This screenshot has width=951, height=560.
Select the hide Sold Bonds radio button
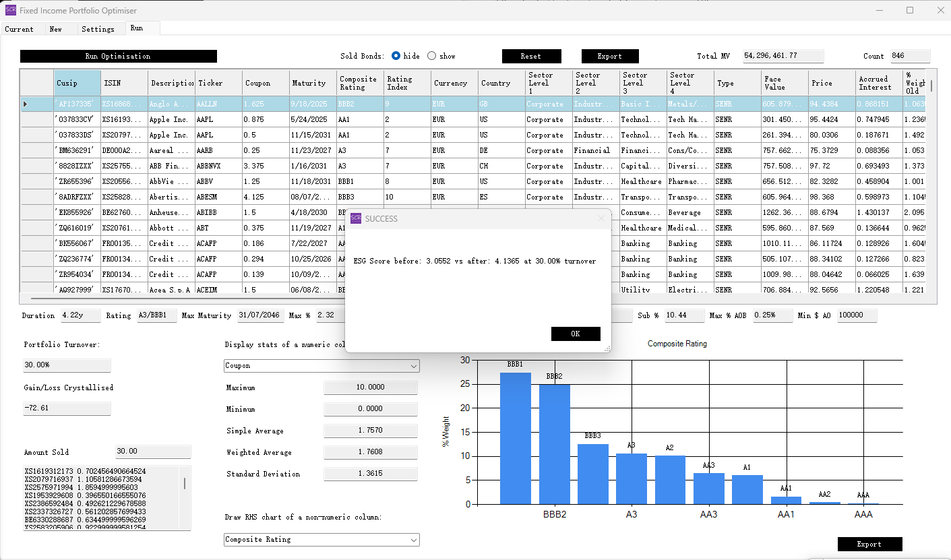tap(396, 56)
